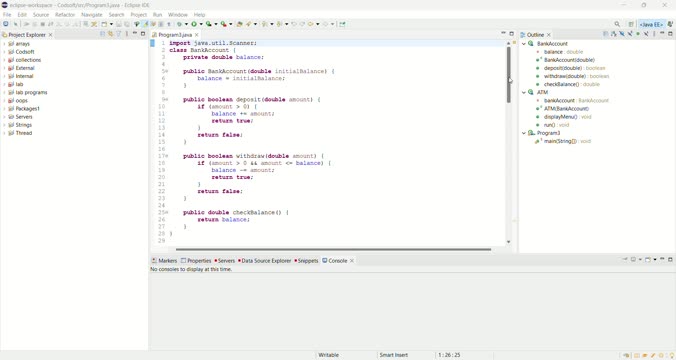Collapse the ATM class in Outline
Viewport: 676px width, 360px height.
[x=524, y=92]
